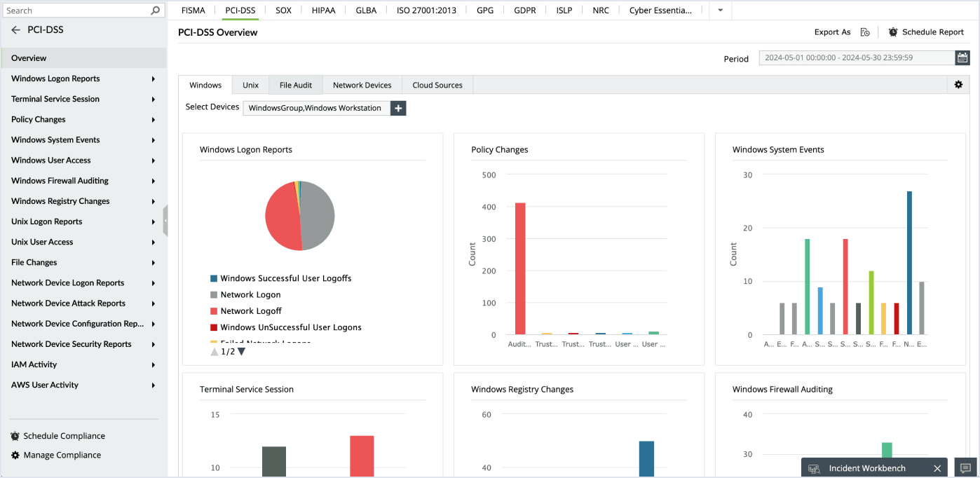Open the Export As options
Viewport: 980px width, 478px height.
[832, 32]
